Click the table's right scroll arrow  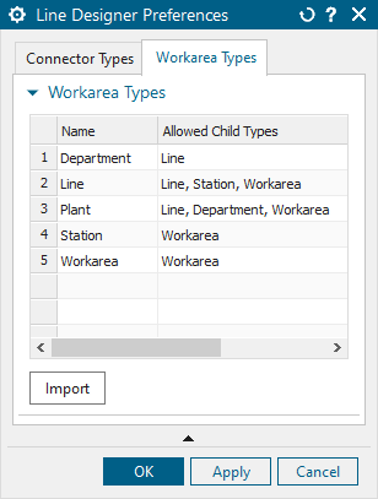[337, 348]
